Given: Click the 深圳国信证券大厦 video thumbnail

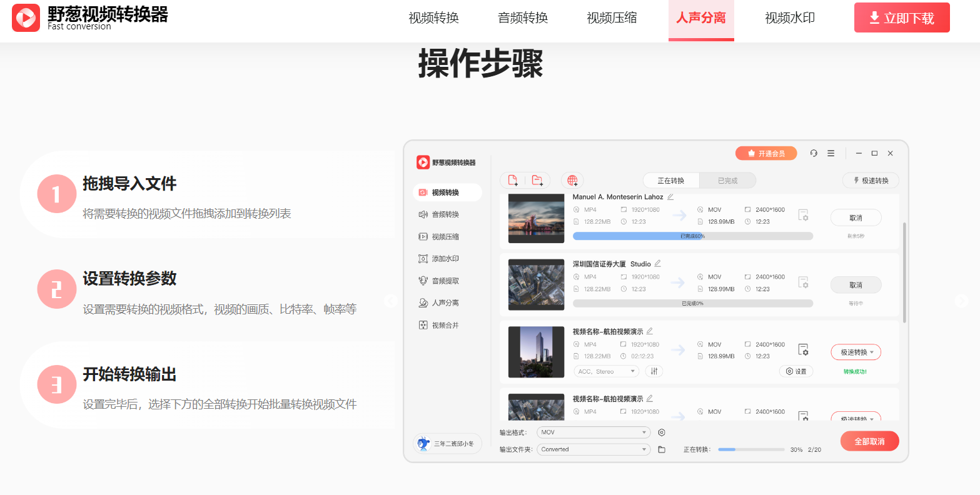Looking at the screenshot, I should pyautogui.click(x=536, y=284).
